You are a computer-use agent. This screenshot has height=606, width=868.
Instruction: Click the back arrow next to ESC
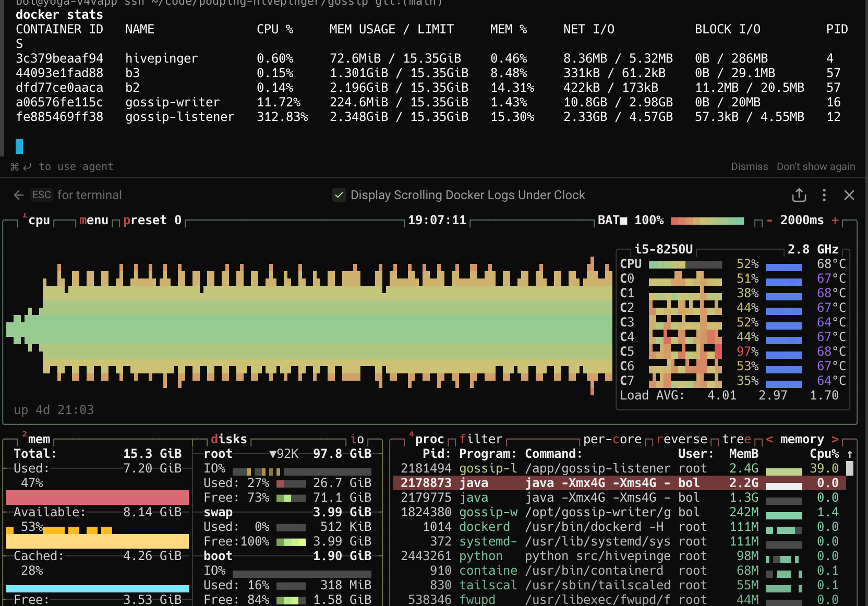pos(19,195)
